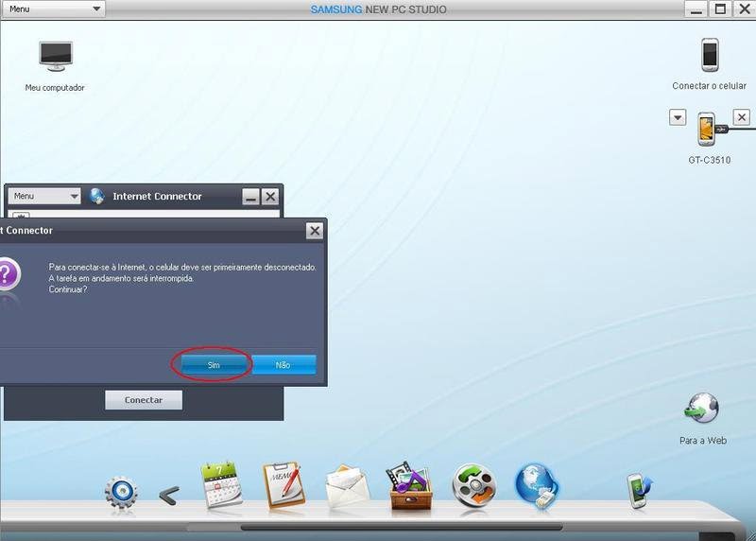Click the question mark dialog icon
The width and height of the screenshot is (756, 541).
coord(9,274)
